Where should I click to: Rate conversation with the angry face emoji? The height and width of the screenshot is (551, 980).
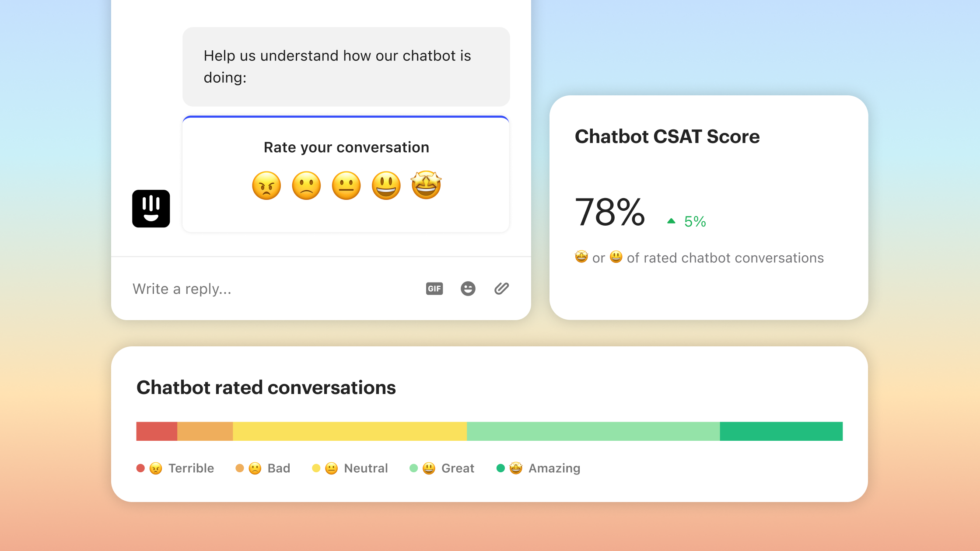point(266,185)
